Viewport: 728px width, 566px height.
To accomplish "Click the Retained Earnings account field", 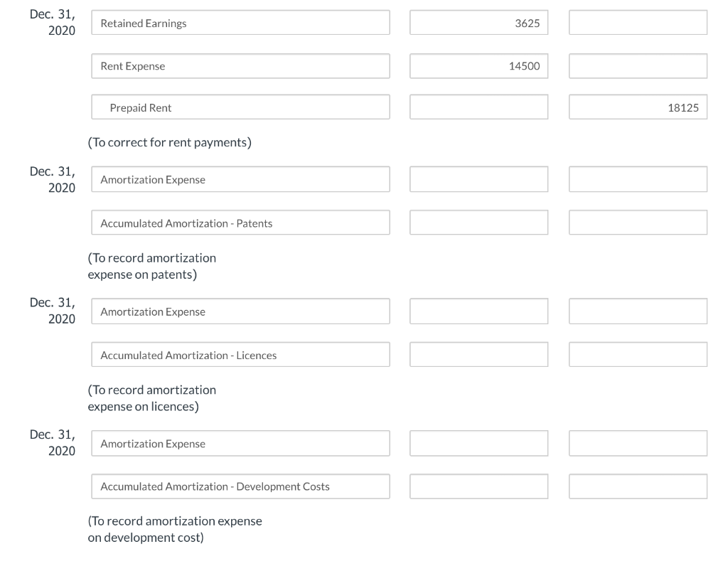I will [240, 22].
